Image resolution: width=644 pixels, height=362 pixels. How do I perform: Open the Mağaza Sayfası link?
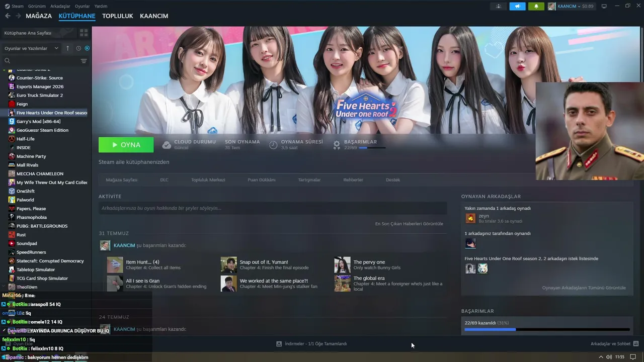click(x=121, y=179)
